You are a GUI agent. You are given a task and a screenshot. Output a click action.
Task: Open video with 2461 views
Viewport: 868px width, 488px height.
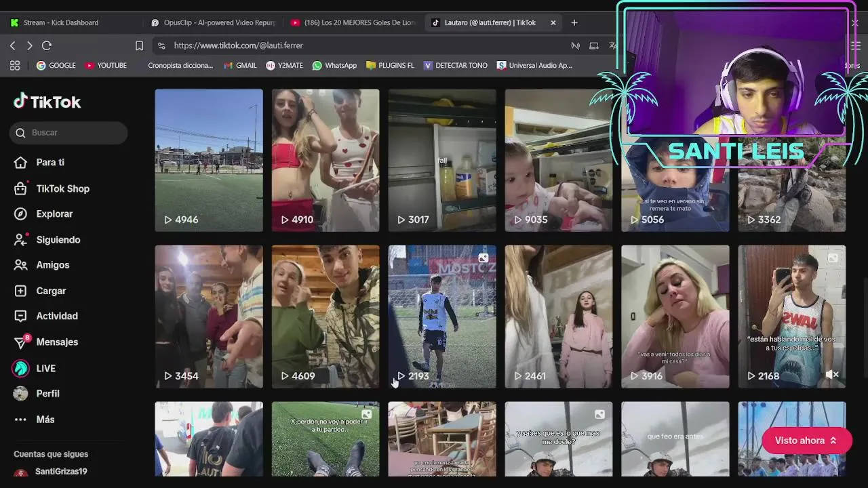(559, 317)
